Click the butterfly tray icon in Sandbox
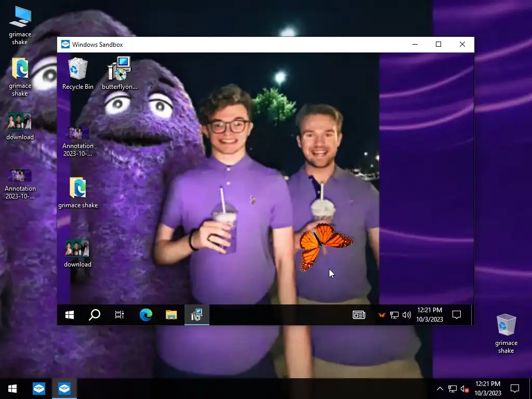532x399 pixels. [x=382, y=315]
